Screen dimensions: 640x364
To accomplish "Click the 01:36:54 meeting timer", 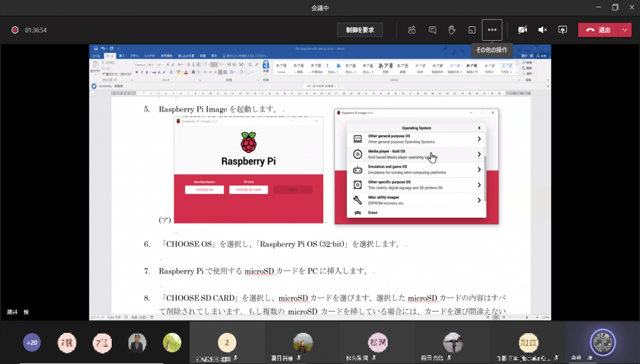I will click(36, 30).
